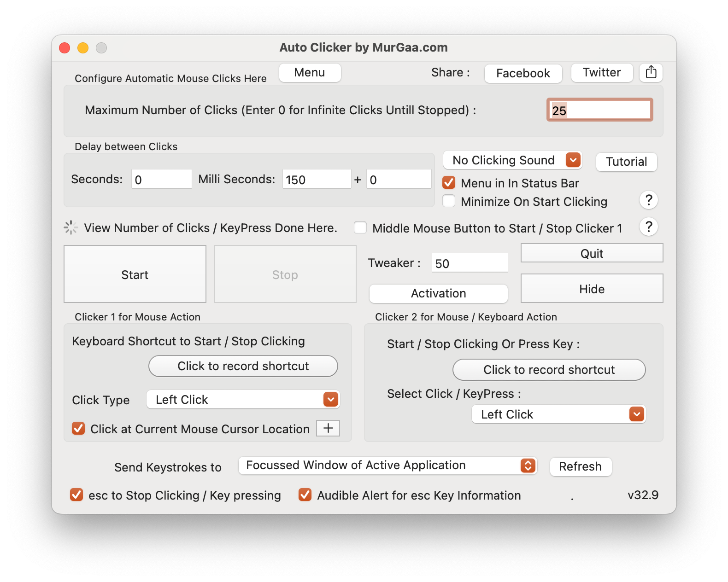Toggle Menu in In Status Bar checkbox
This screenshot has height=582, width=728.
coord(449,183)
